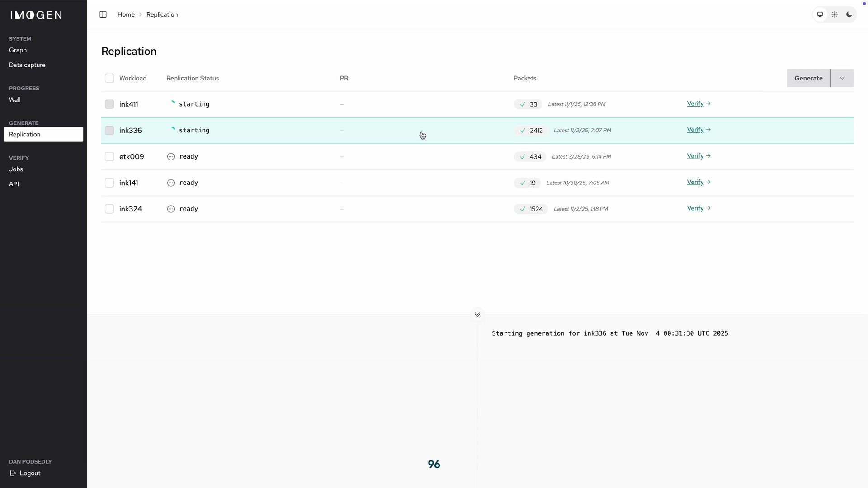Image resolution: width=868 pixels, height=488 pixels.
Task: Open the Generate dropdown arrow
Action: tap(842, 78)
